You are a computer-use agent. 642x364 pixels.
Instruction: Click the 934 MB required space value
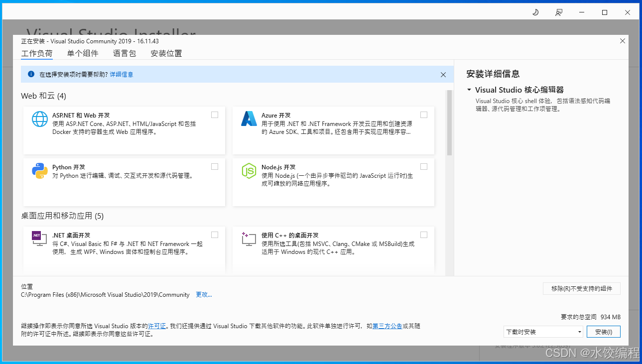tap(611, 317)
